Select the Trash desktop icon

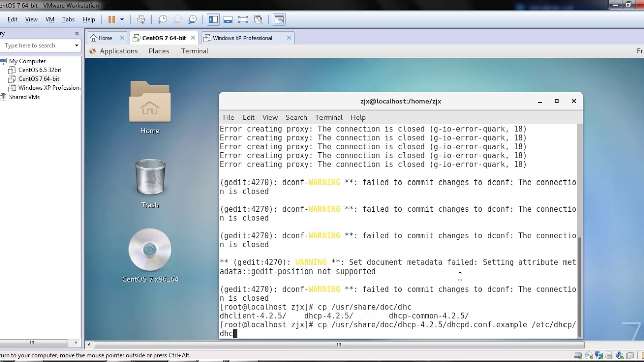point(150,184)
